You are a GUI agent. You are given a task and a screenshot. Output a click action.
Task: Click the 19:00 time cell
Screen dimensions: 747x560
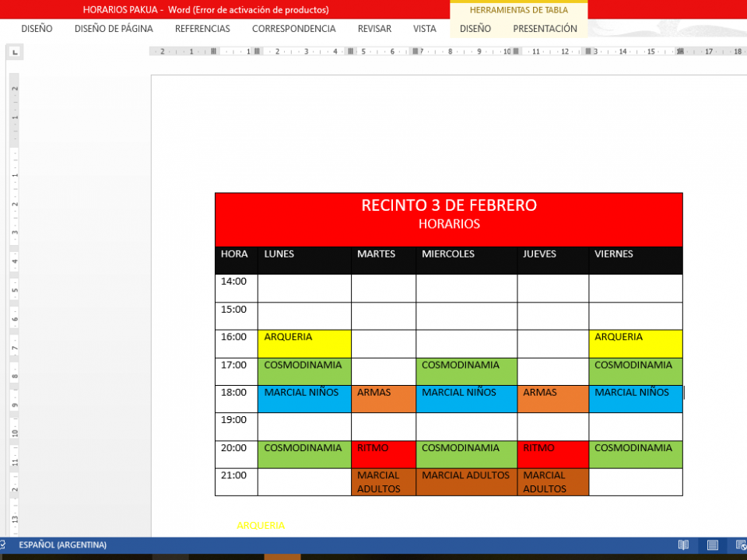[237, 427]
